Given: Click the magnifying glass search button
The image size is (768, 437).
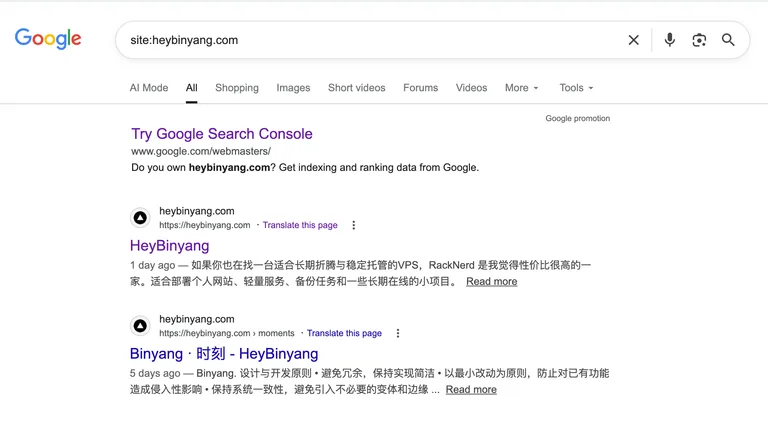Looking at the screenshot, I should click(x=728, y=40).
